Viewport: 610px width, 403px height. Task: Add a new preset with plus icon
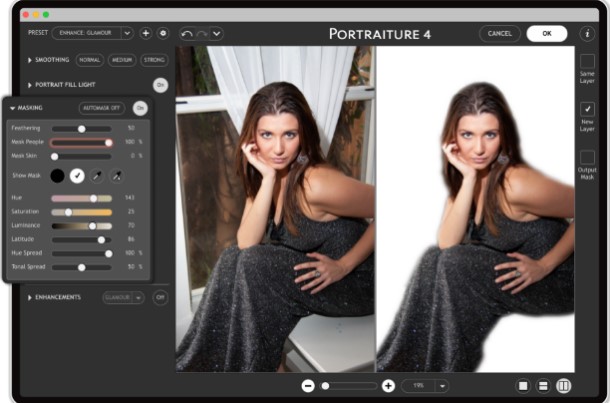coord(145,33)
